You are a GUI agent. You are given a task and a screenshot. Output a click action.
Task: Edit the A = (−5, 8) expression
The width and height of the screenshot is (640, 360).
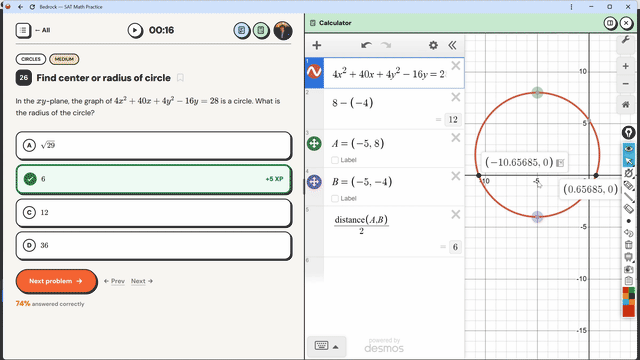point(358,143)
